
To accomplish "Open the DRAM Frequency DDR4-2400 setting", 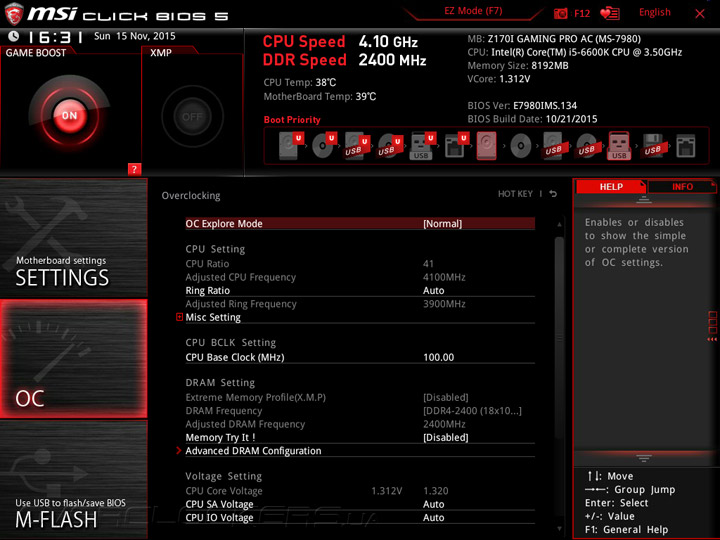I will (360, 411).
